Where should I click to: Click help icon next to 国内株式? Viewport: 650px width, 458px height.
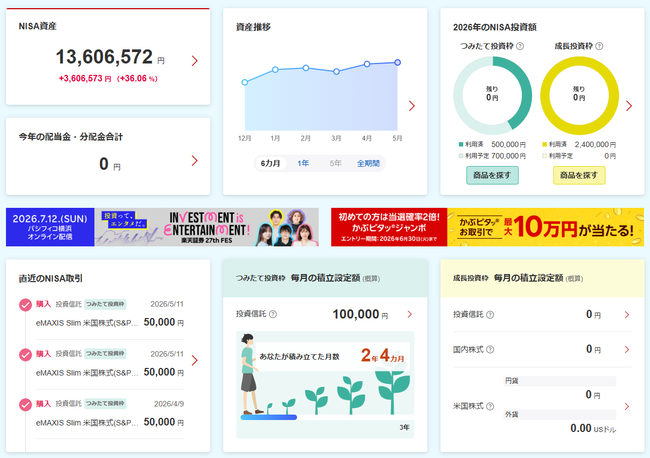pyautogui.click(x=490, y=349)
